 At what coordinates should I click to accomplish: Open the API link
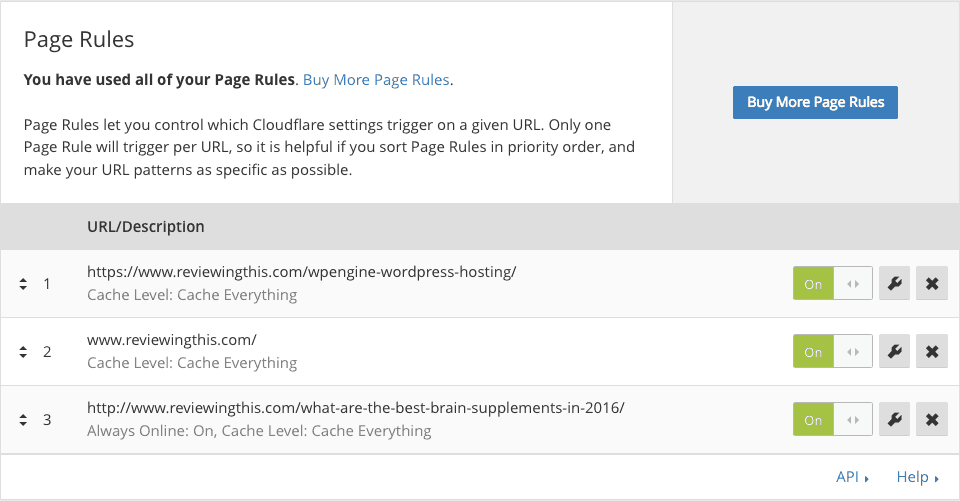pyautogui.click(x=852, y=477)
